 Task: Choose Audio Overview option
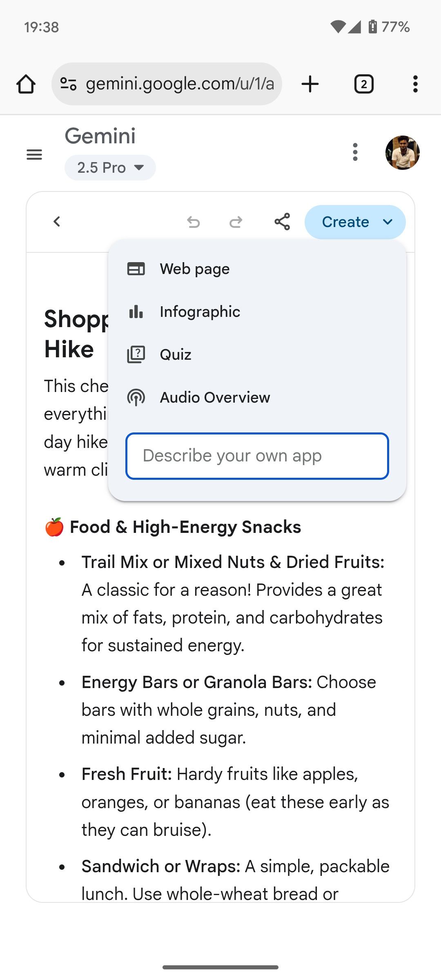pos(257,398)
